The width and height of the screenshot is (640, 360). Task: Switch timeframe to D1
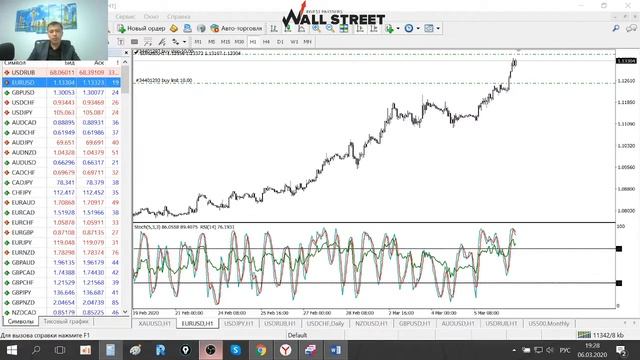tap(280, 42)
